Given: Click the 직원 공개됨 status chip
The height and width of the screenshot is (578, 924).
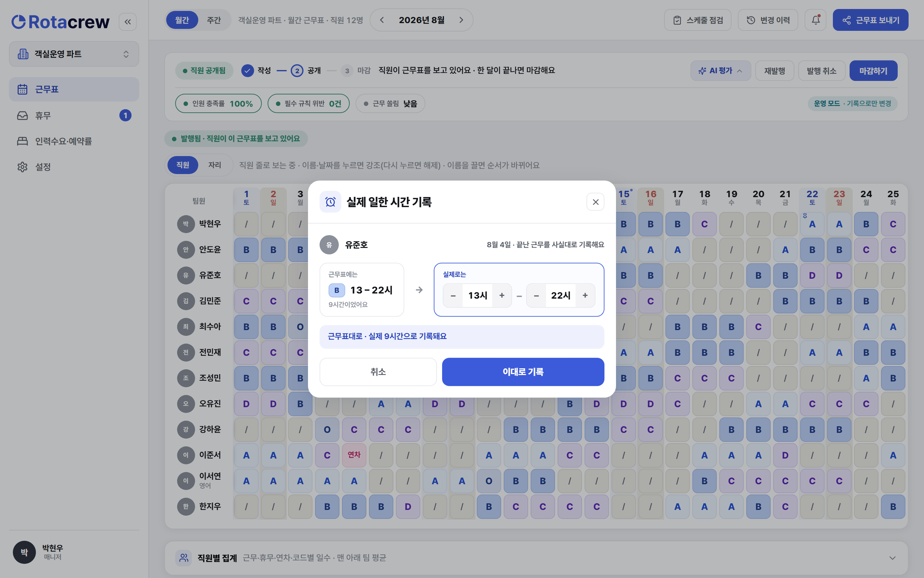Looking at the screenshot, I should point(204,71).
